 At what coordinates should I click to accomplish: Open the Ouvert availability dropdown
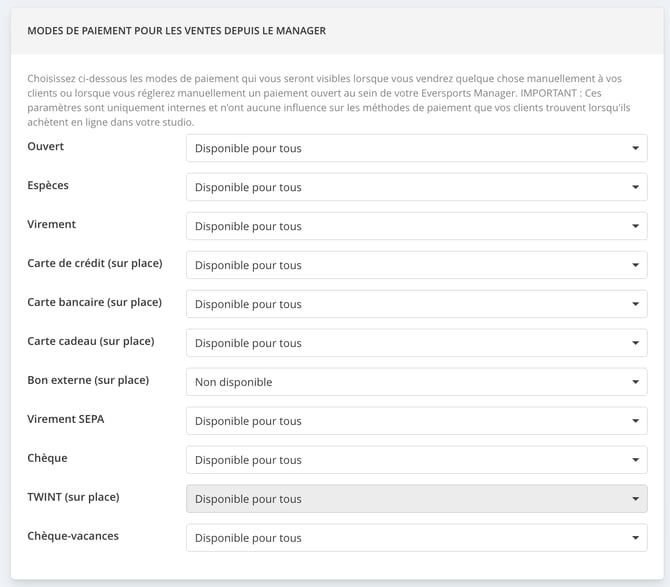417,148
